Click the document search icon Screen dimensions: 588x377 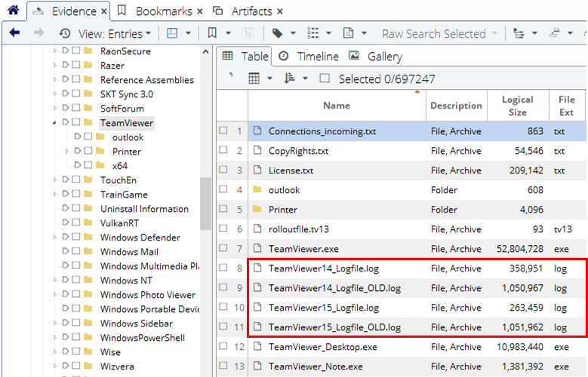coord(349,33)
